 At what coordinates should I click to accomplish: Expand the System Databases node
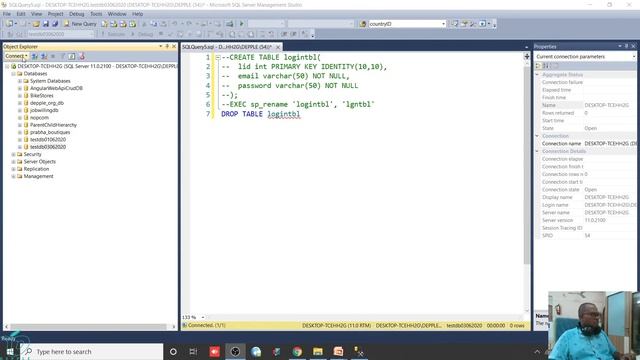click(20, 81)
